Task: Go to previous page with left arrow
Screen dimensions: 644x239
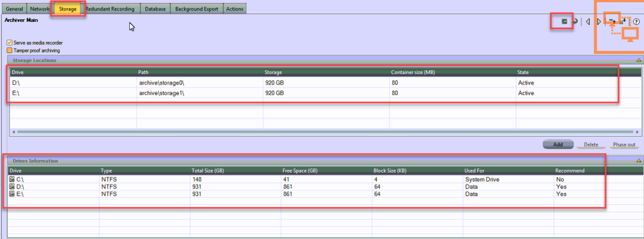Action: click(588, 22)
